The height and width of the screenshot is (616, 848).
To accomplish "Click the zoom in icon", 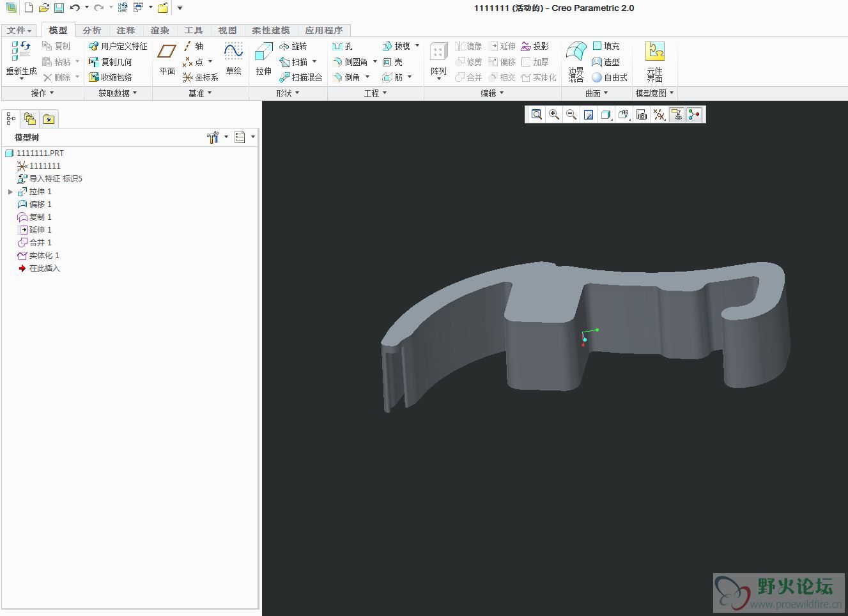I will (x=554, y=114).
